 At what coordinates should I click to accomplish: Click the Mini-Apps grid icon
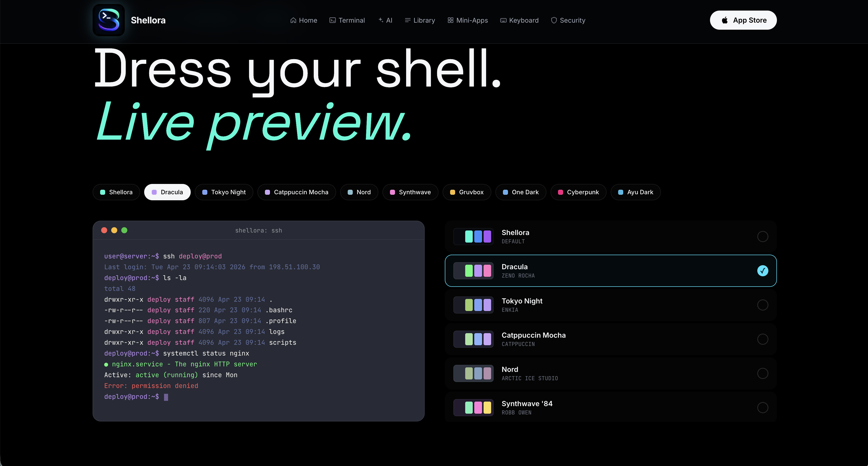tap(450, 20)
